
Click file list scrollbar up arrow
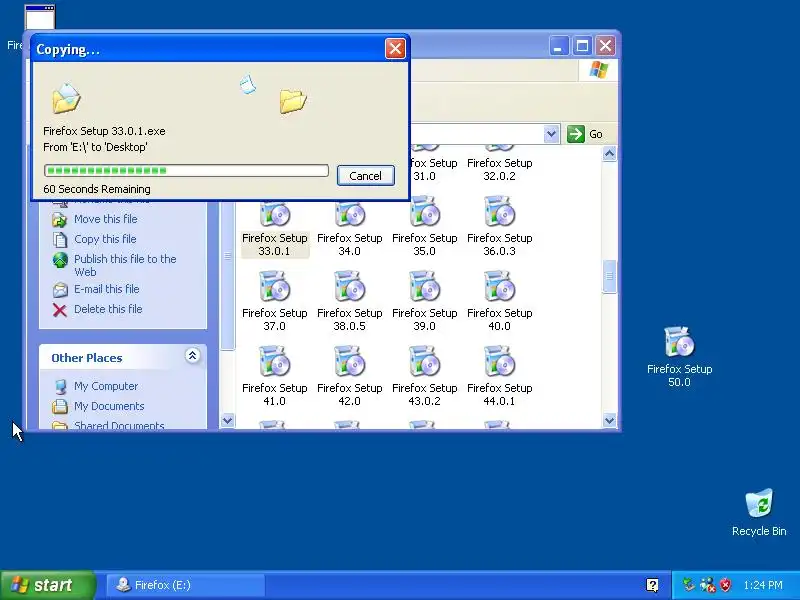pos(609,154)
